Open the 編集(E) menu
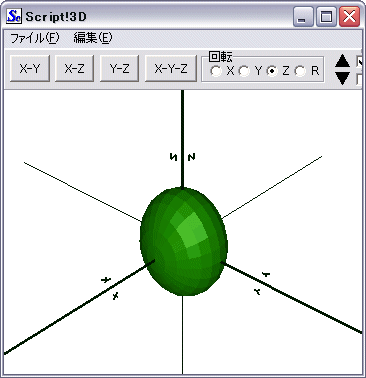 point(93,38)
